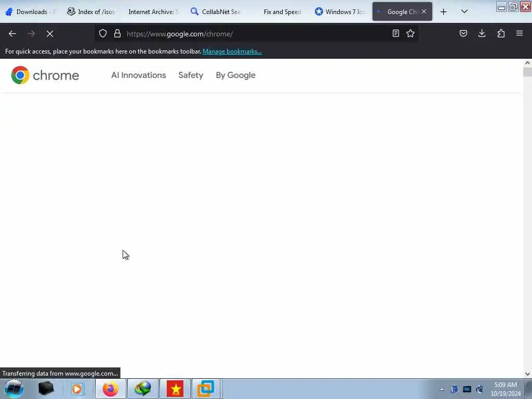Click the tray icon before the clock

(x=480, y=389)
